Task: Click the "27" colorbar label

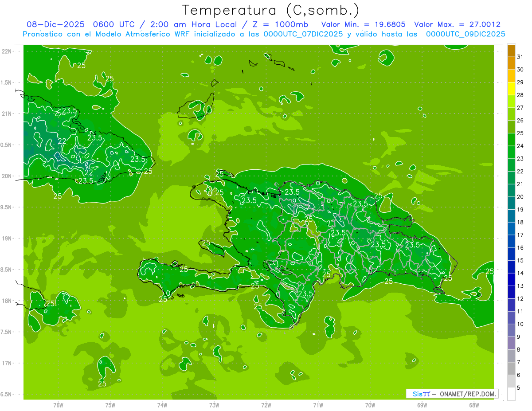Action: pos(520,108)
